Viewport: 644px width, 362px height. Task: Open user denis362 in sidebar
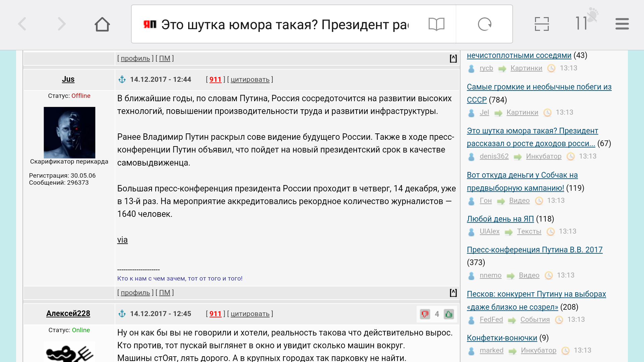coord(494,156)
